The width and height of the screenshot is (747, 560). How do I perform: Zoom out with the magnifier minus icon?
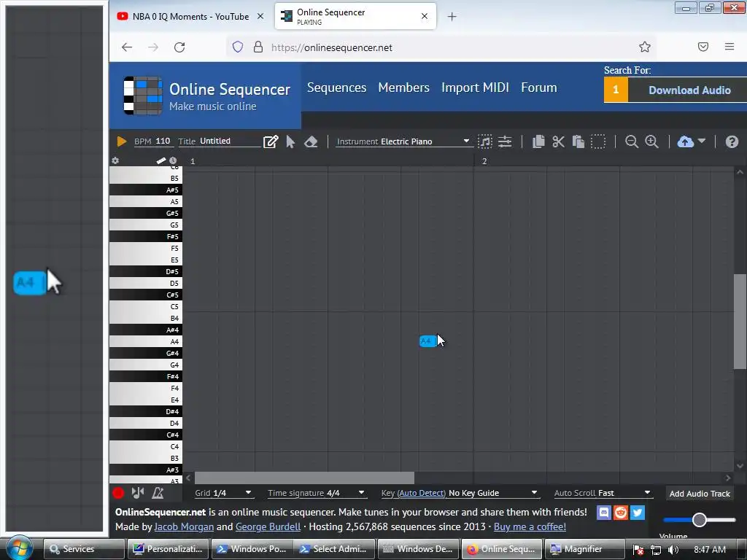pyautogui.click(x=631, y=141)
